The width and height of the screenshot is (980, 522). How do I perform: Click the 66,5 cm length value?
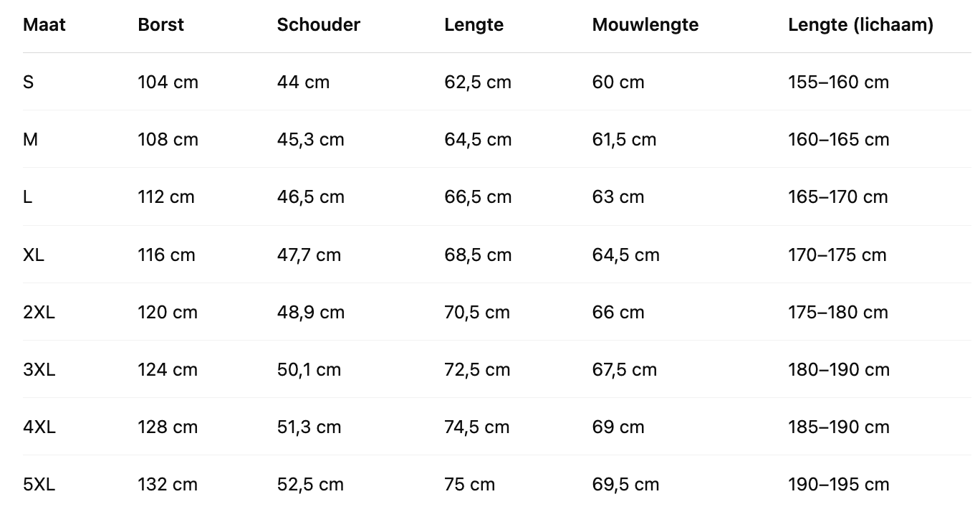(x=478, y=196)
